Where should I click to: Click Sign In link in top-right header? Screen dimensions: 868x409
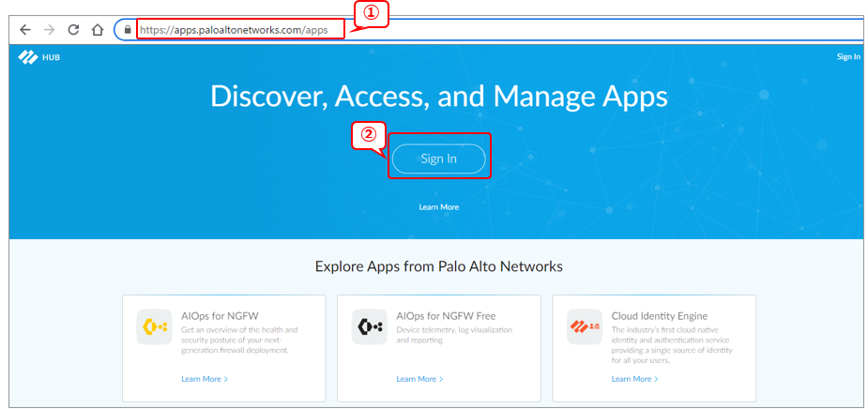(x=847, y=57)
